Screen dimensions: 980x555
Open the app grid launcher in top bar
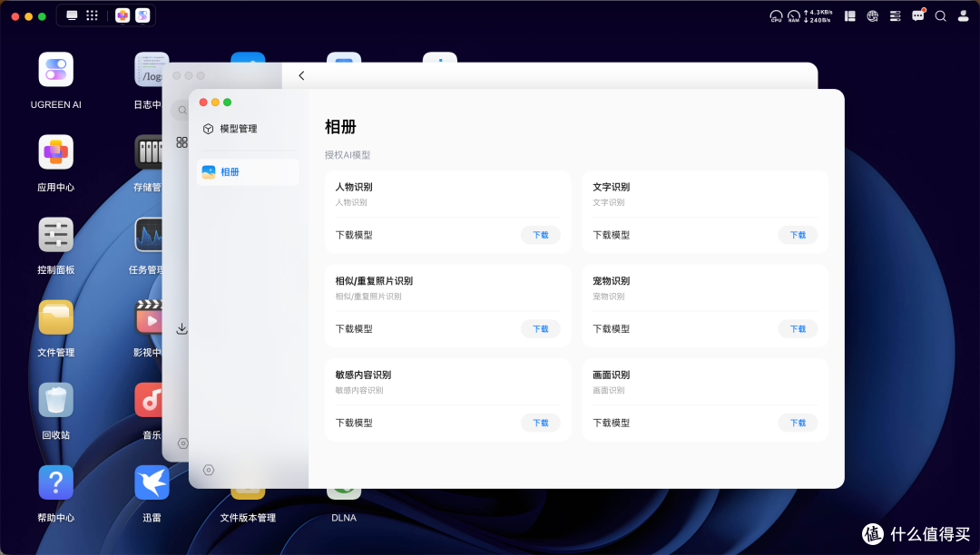(92, 15)
